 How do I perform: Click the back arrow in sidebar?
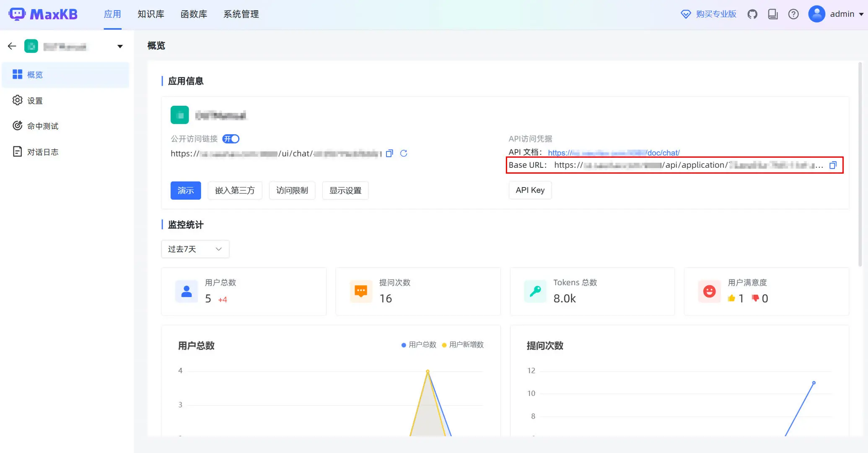[12, 46]
